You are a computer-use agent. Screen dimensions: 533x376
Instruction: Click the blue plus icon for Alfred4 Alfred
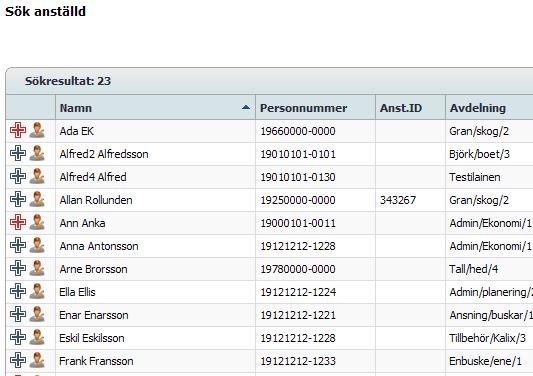[18, 176]
